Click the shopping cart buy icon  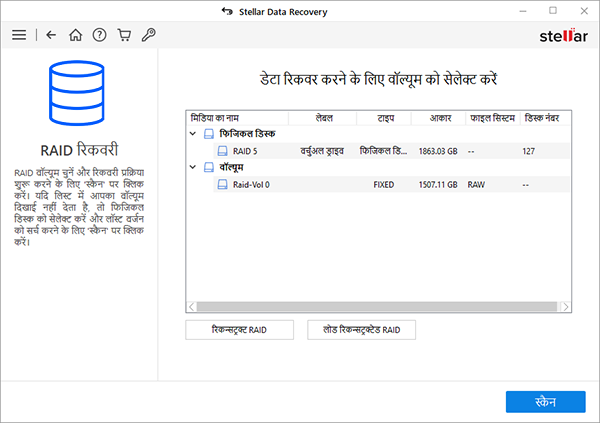124,35
